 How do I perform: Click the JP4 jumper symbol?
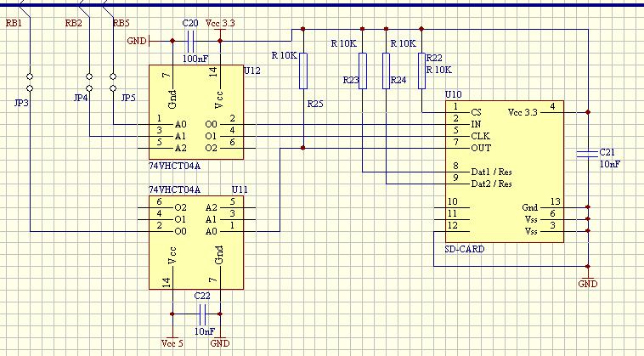pos(89,82)
